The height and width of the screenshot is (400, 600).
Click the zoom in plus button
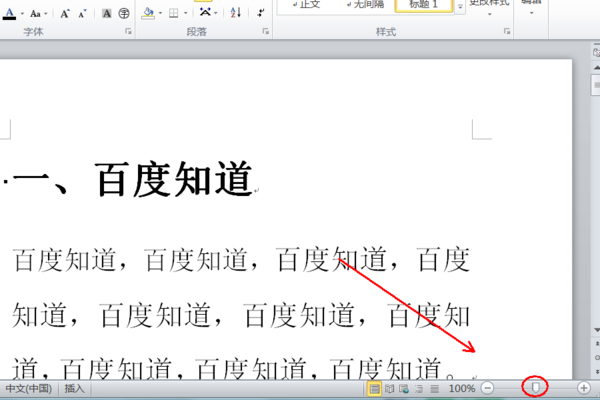point(584,388)
